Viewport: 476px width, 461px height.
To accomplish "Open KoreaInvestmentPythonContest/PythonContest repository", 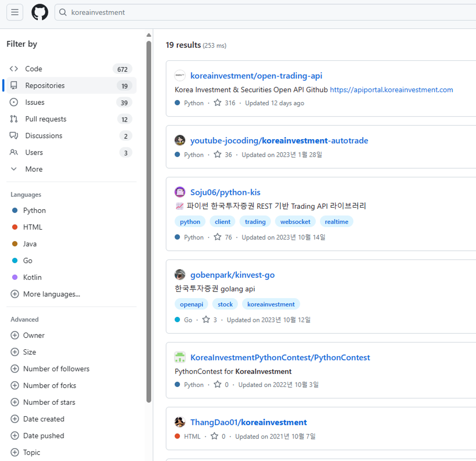I will pyautogui.click(x=280, y=357).
